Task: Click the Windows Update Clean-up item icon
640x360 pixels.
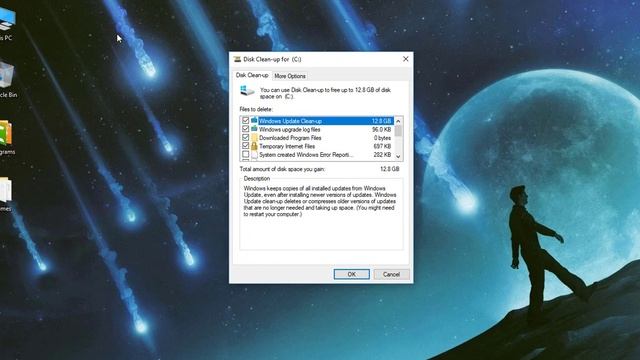Action: coord(254,120)
